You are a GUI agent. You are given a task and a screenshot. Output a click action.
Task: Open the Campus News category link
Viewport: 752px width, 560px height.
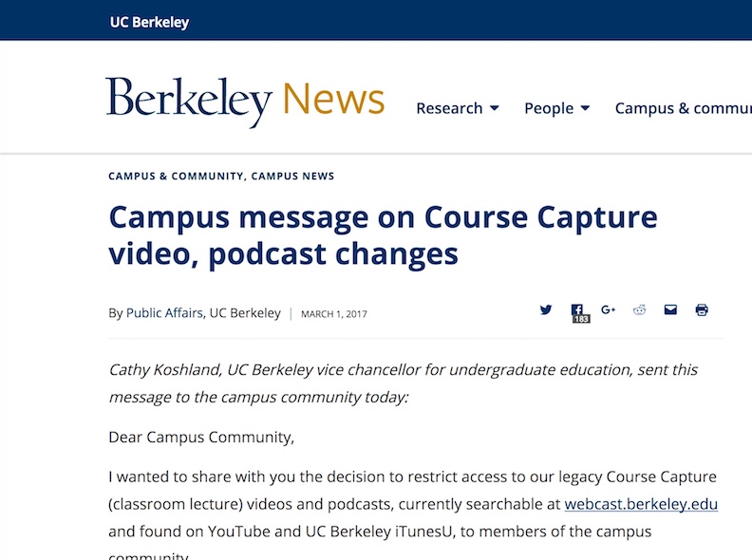(292, 176)
